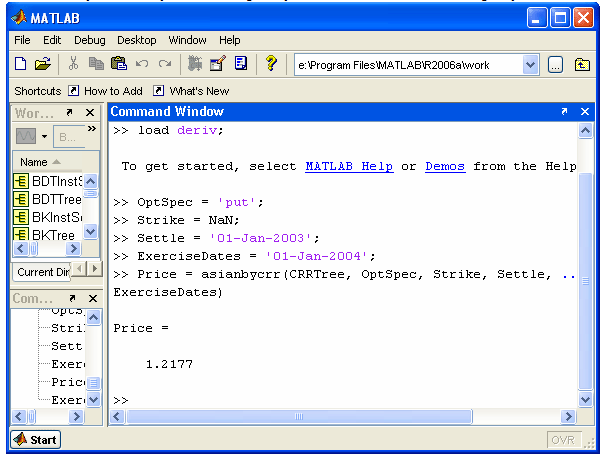600x455 pixels.
Task: Click Command History scrollbar down arrow
Action: pos(94,400)
